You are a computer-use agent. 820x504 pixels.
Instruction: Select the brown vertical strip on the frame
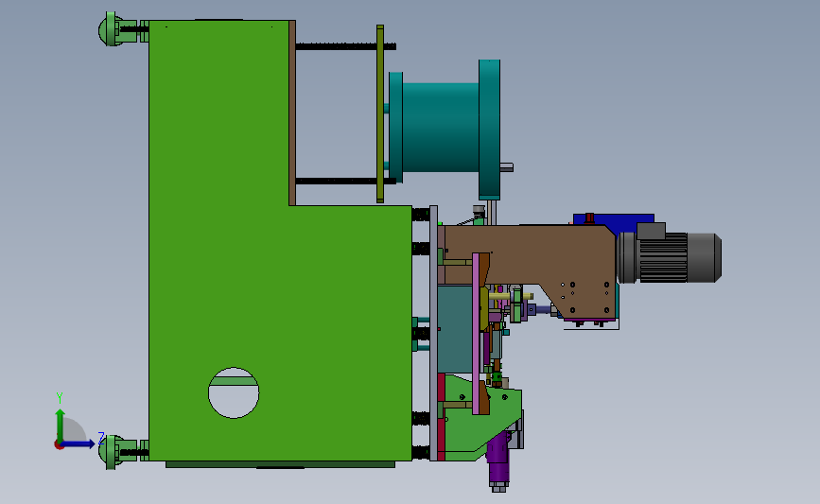(292, 113)
